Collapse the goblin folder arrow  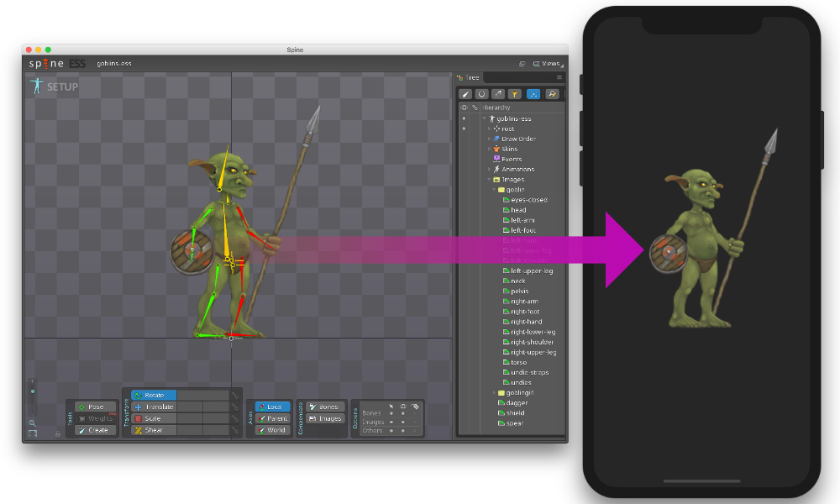[x=494, y=190]
